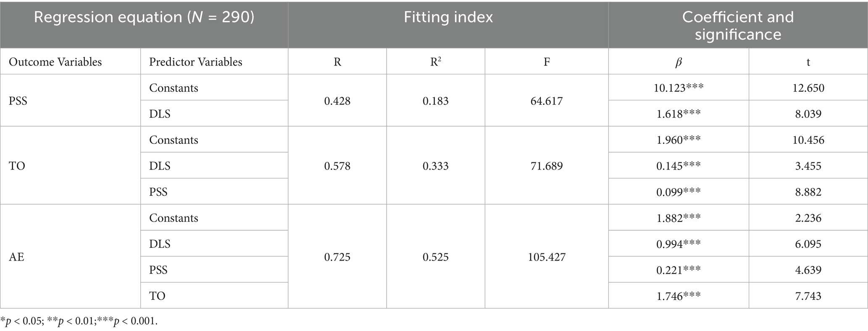Select the AE outcome variable cell
This screenshot has width=868, height=331.
(17, 257)
